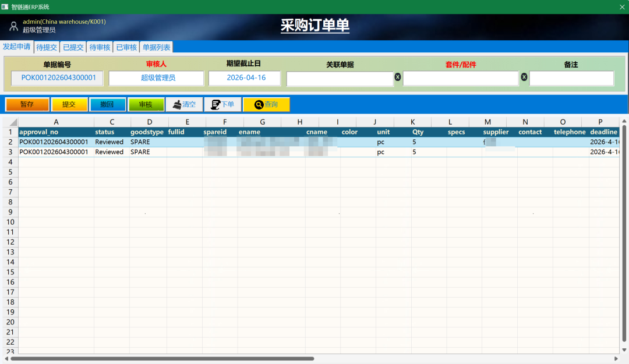Go to the 单据列表 tab
This screenshot has height=364, width=629.
coord(157,47)
